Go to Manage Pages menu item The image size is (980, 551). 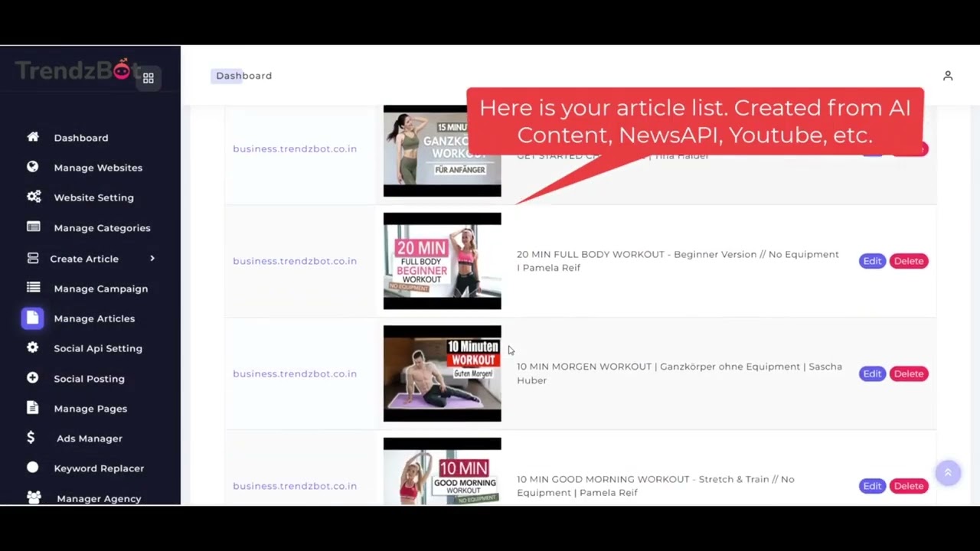pyautogui.click(x=90, y=409)
